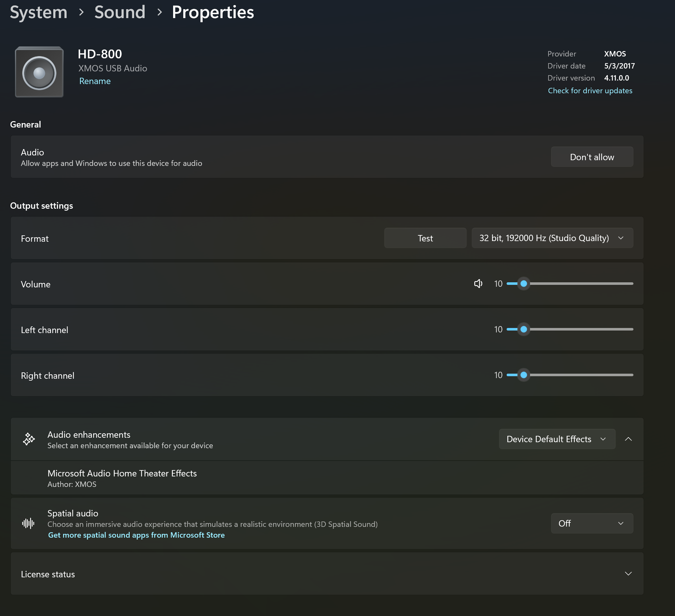Click the Spatial audio waveform icon
The height and width of the screenshot is (616, 675).
pyautogui.click(x=28, y=523)
